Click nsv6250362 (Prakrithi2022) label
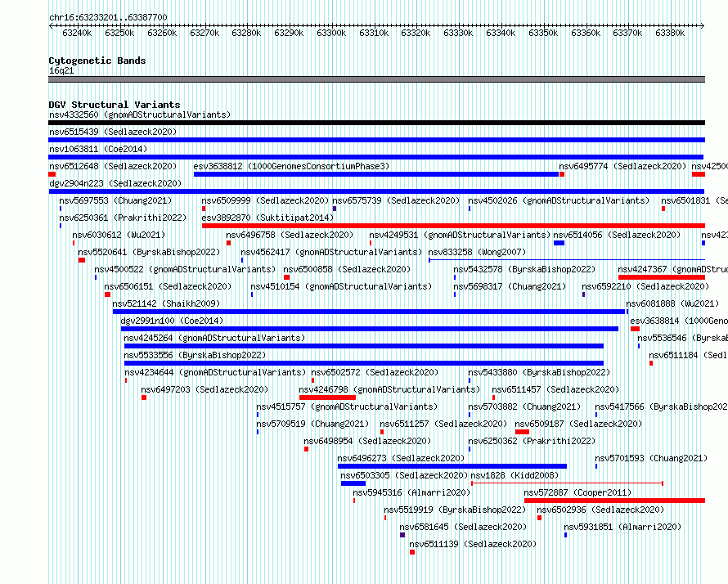728x584 pixels. 532,441
